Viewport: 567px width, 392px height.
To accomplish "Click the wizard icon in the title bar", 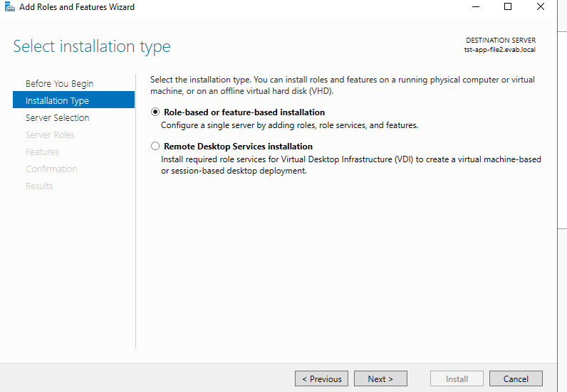I will tap(9, 7).
